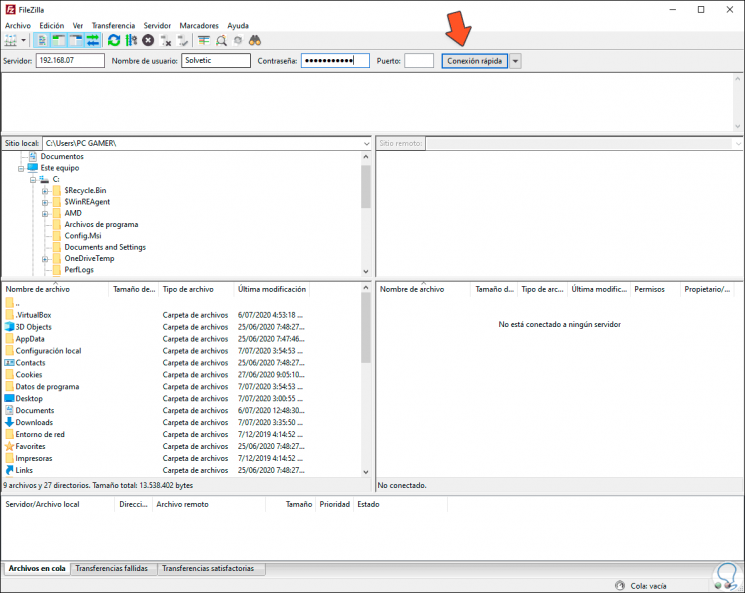Open the Servidor menu

157,26
